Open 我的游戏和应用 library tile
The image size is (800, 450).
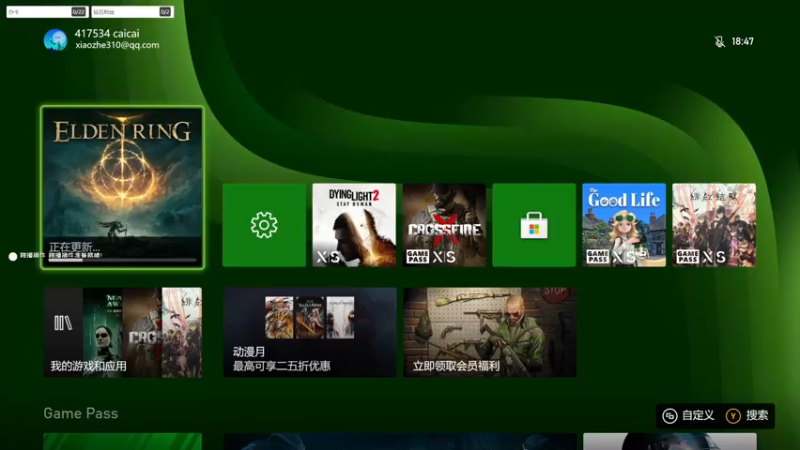coord(122,333)
